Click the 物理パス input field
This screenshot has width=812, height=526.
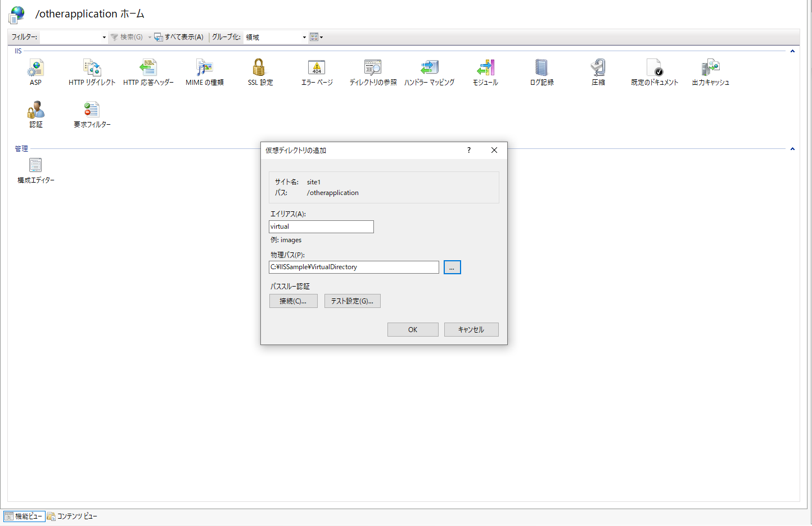[354, 267]
